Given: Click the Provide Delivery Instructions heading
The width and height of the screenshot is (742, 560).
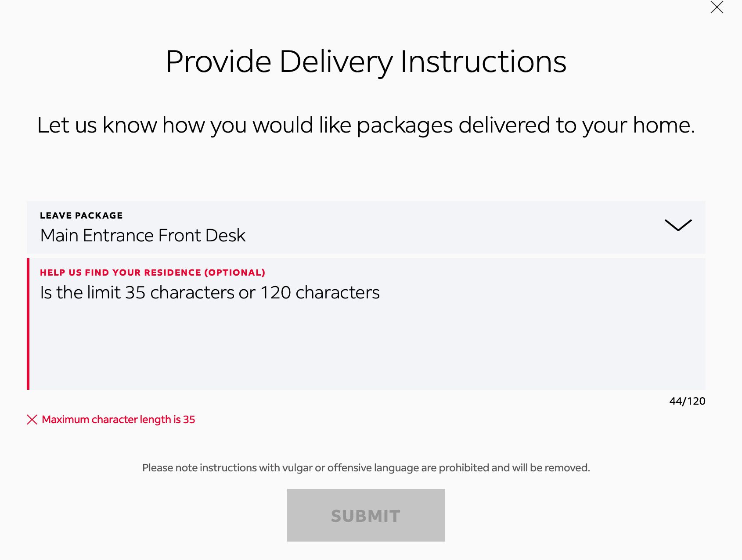Looking at the screenshot, I should click(366, 61).
